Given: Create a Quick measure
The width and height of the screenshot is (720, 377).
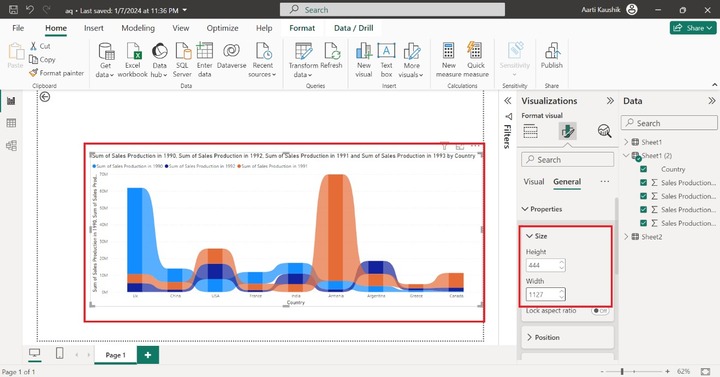Looking at the screenshot, I should click(x=475, y=60).
